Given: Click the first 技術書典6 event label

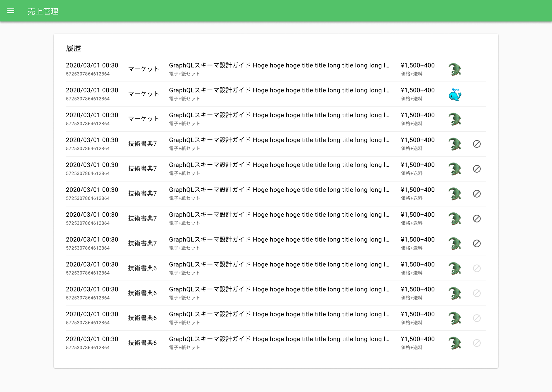Looking at the screenshot, I should click(142, 268).
